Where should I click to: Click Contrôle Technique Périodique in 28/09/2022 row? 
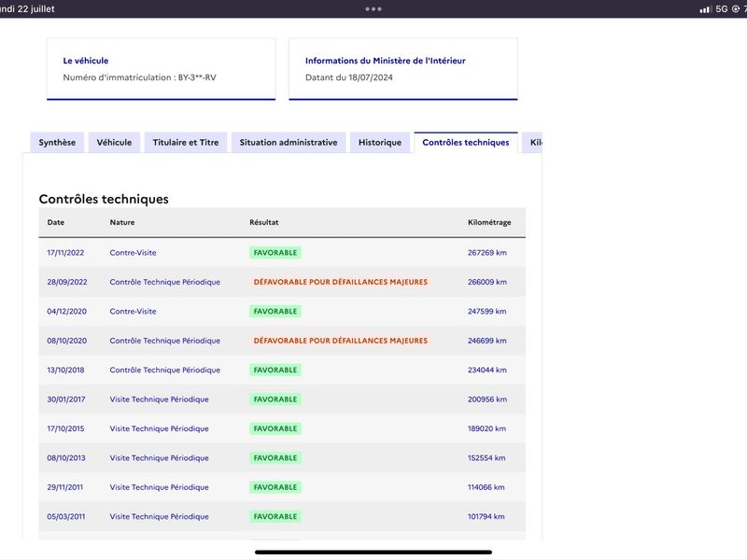(165, 282)
